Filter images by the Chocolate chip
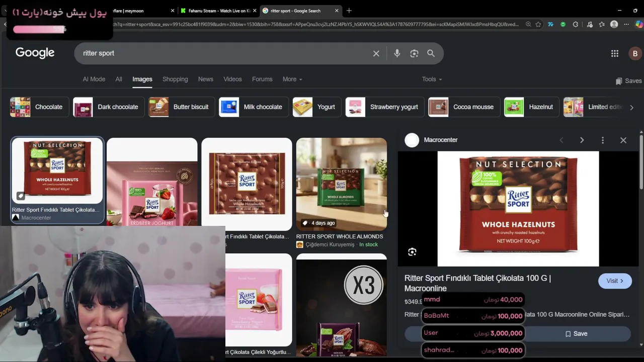Viewport: 644px width, 362px height. coord(39,107)
